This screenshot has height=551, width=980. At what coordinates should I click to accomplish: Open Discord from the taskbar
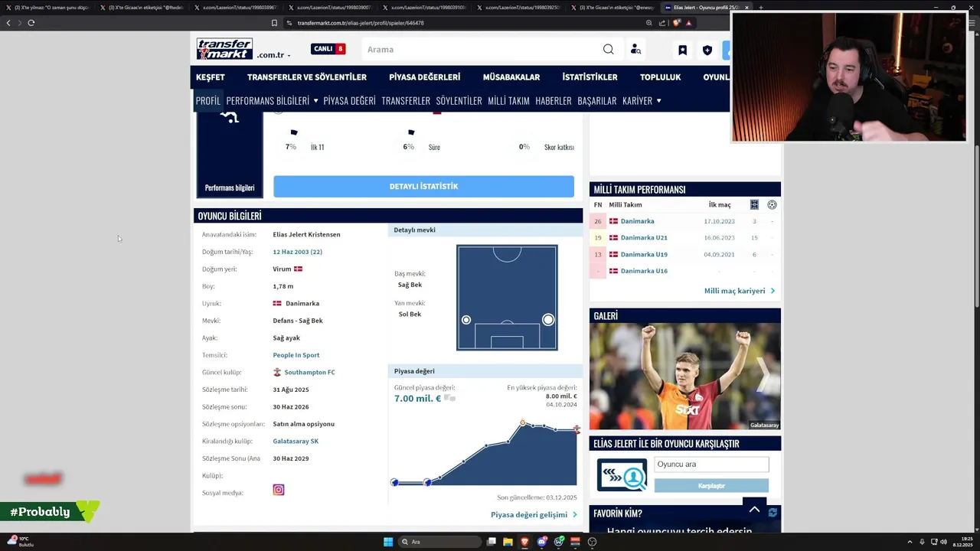(541, 542)
